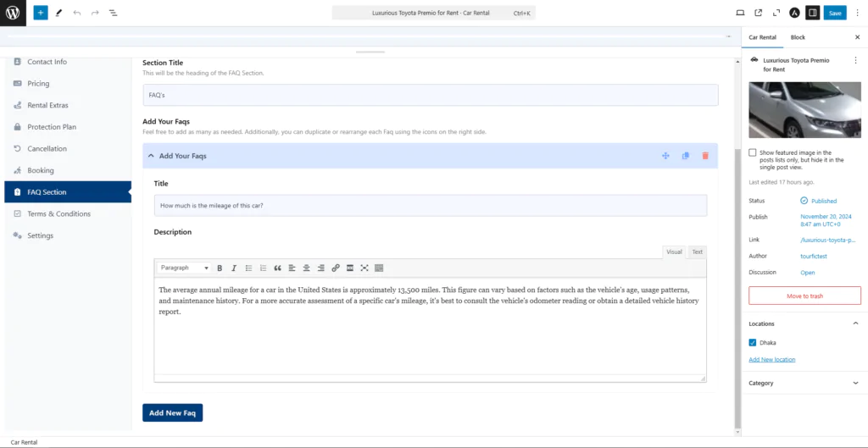Toggle the settings sidebar panel
The height and width of the screenshot is (448, 868).
pos(812,13)
